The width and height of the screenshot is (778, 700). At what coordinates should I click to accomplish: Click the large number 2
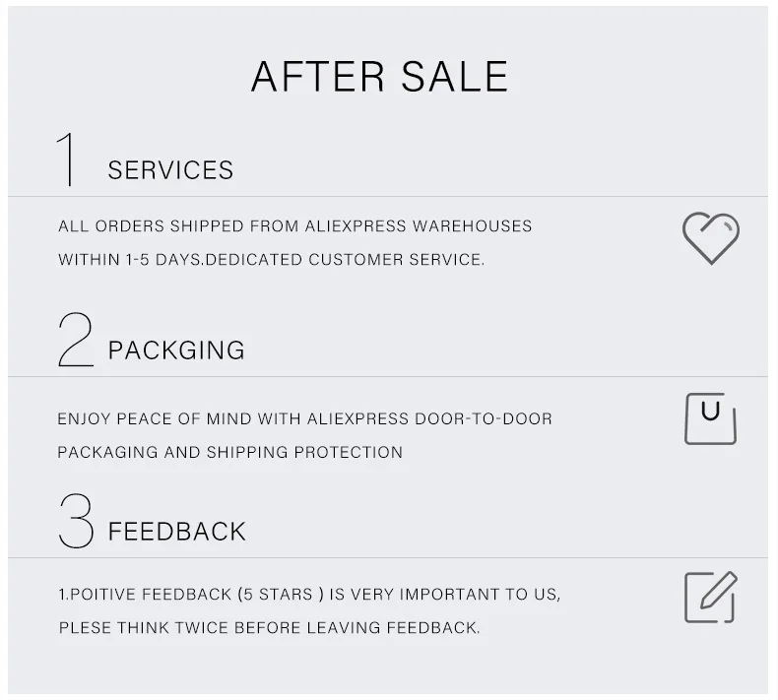point(75,339)
